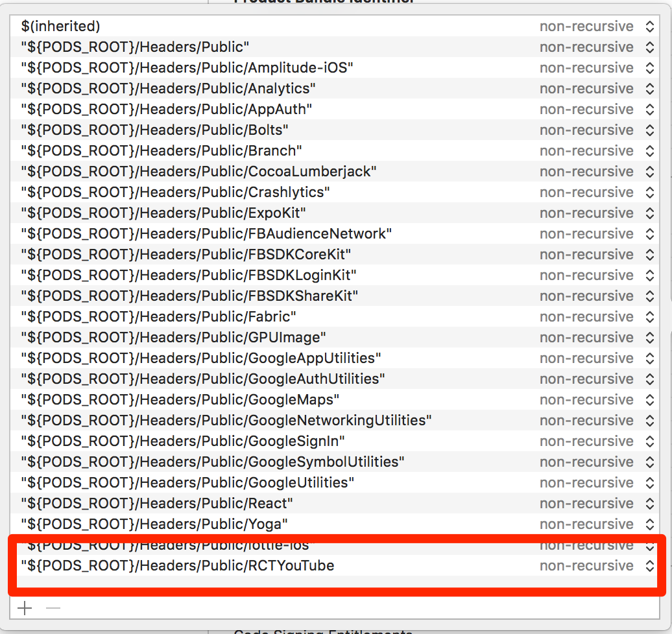
Task: Click non-recursive label in the Yoga row
Action: [586, 524]
